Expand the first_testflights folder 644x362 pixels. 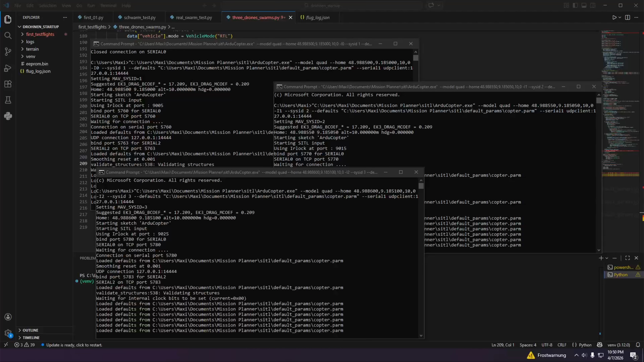click(40, 34)
